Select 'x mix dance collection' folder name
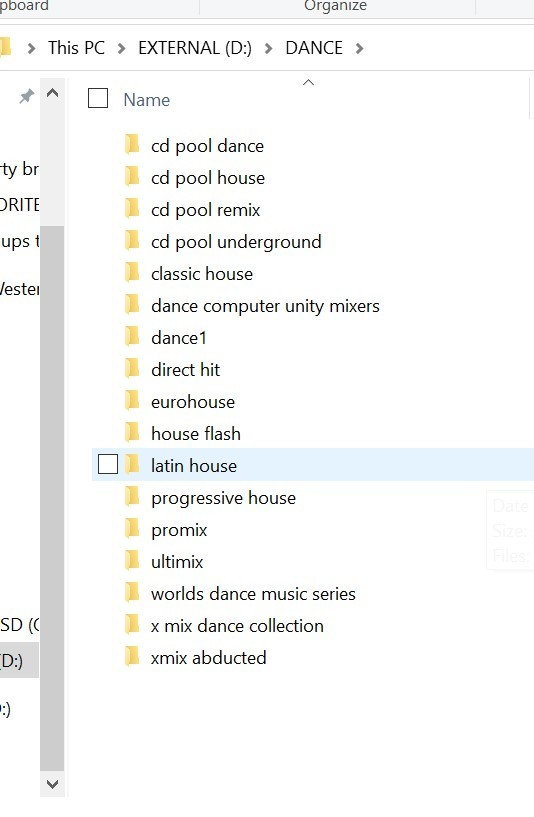The height and width of the screenshot is (817, 534). coord(237,625)
